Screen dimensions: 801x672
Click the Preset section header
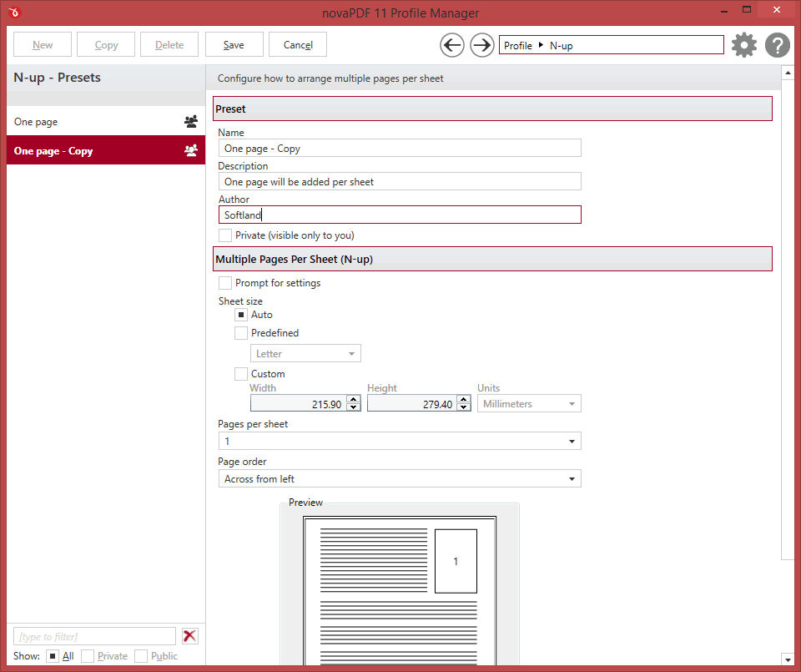click(492, 109)
